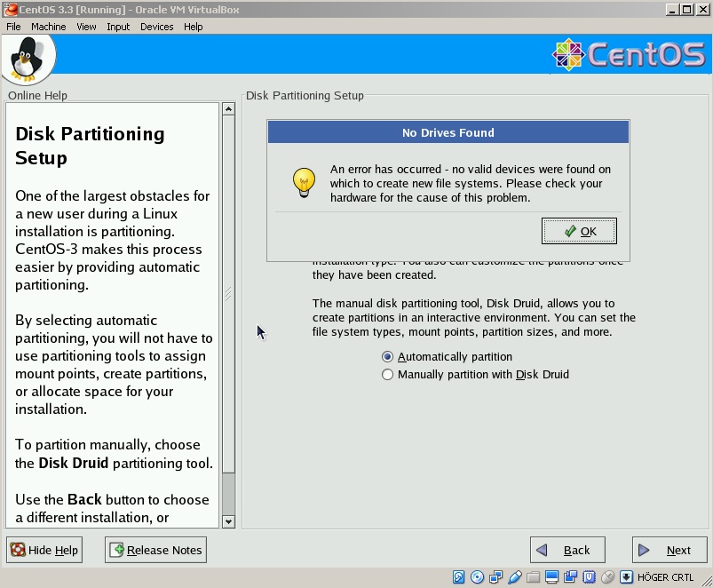Open the View menu
This screenshot has height=588, width=713.
click(86, 27)
